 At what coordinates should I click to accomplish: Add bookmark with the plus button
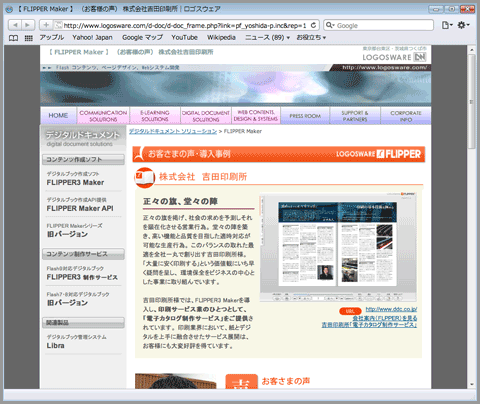coord(46,25)
